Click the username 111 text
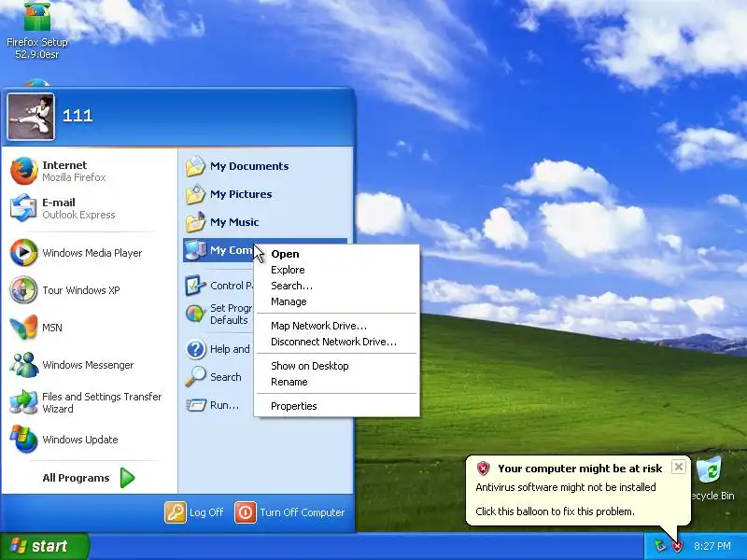 (78, 116)
